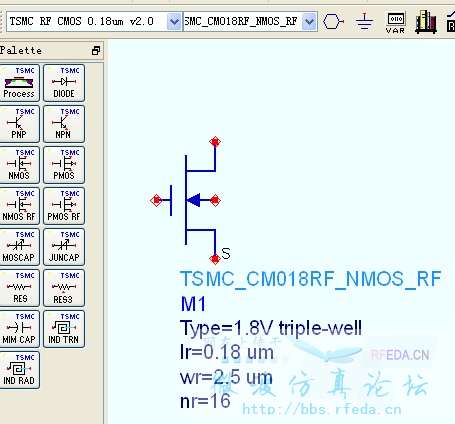The height and width of the screenshot is (424, 455).
Task: Select the transistor bulk pin
Action: pos(215,200)
